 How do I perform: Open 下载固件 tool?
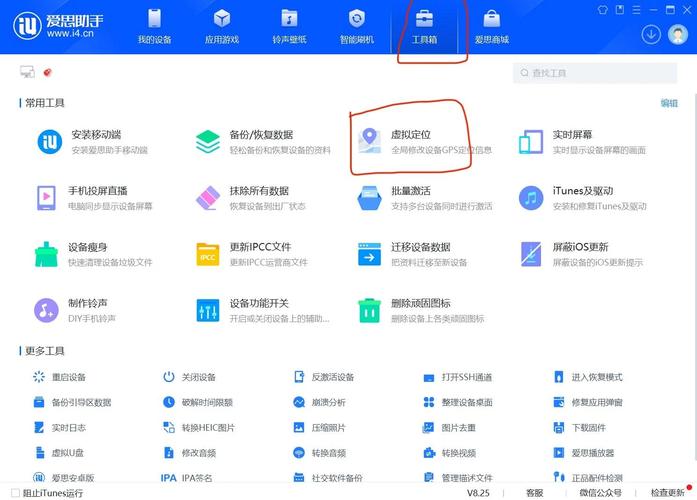[579, 428]
